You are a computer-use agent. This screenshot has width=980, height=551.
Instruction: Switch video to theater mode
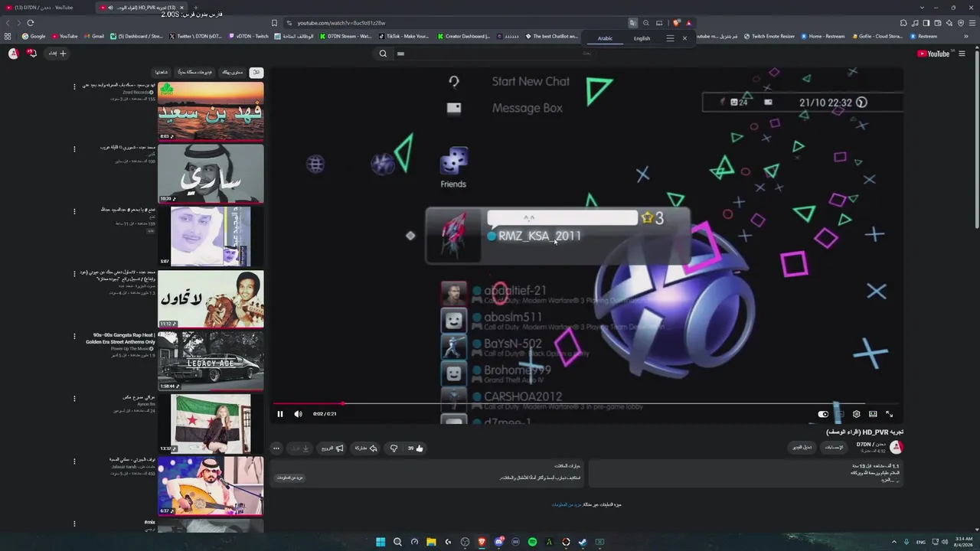873,414
